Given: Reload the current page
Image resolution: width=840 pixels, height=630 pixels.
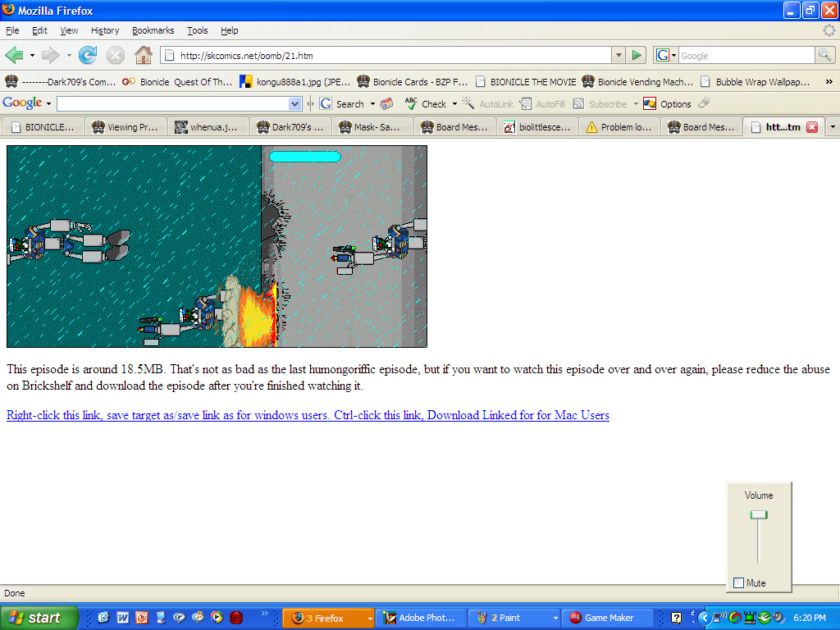Looking at the screenshot, I should point(88,55).
